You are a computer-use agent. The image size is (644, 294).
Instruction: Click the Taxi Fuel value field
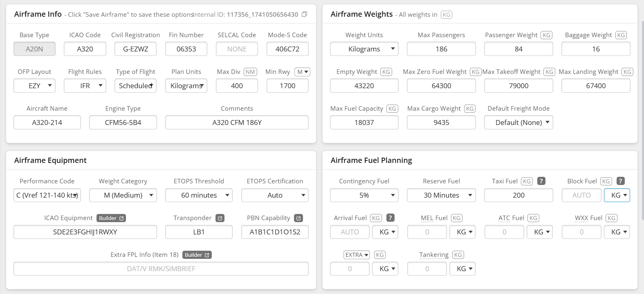tap(518, 195)
